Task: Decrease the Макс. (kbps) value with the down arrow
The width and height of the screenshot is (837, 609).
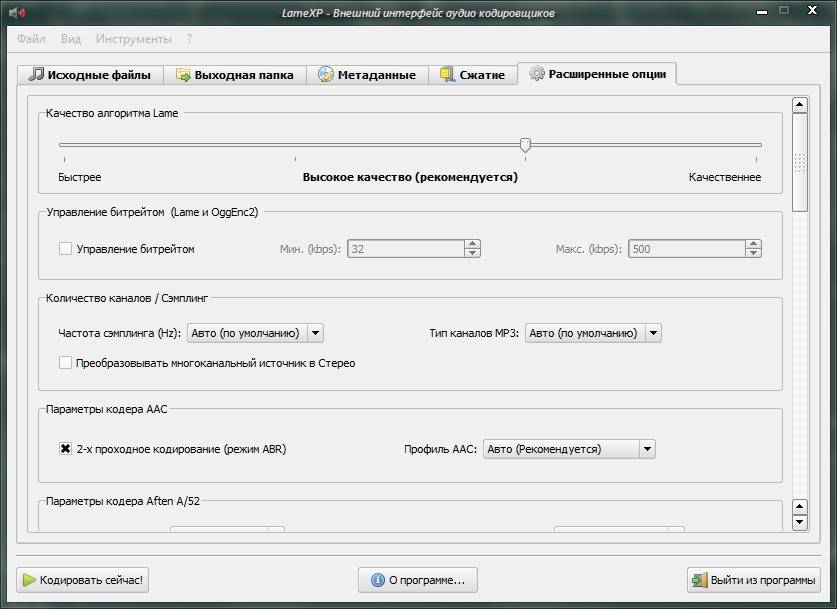Action: (x=753, y=253)
